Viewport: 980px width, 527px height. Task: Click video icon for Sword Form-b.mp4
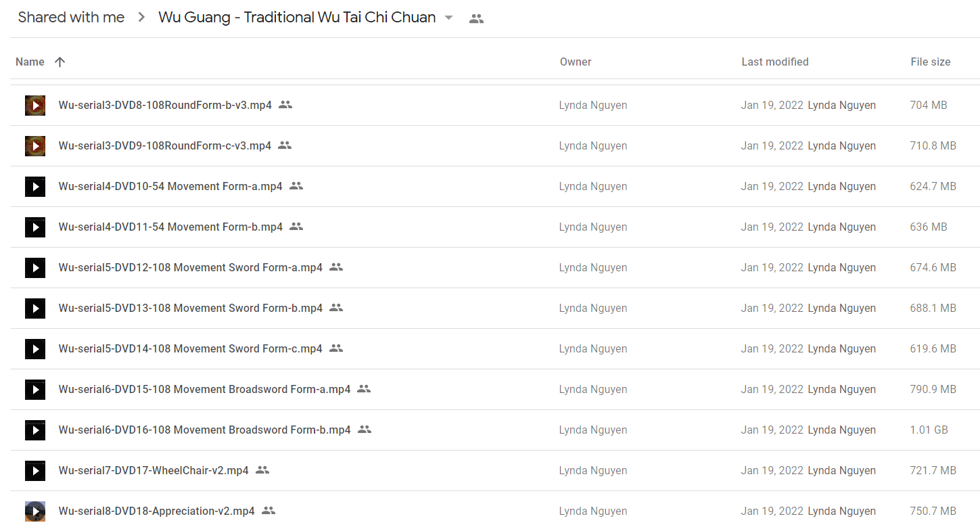35,308
